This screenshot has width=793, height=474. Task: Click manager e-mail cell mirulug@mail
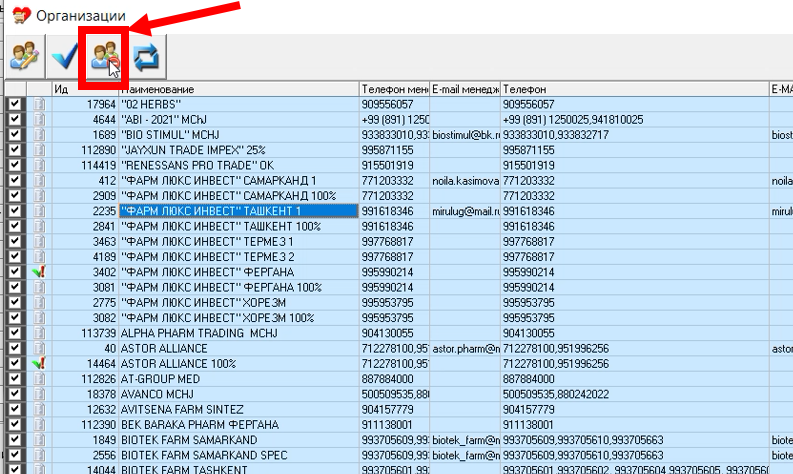pos(465,211)
